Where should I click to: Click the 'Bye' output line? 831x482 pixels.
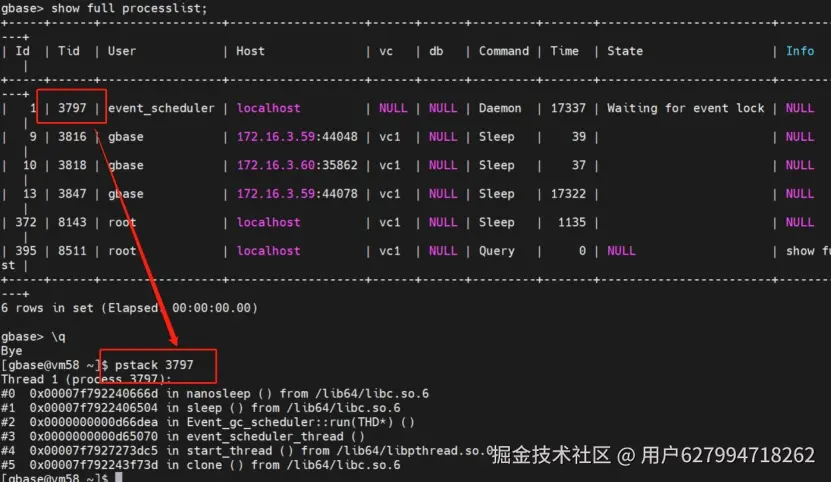click(12, 351)
